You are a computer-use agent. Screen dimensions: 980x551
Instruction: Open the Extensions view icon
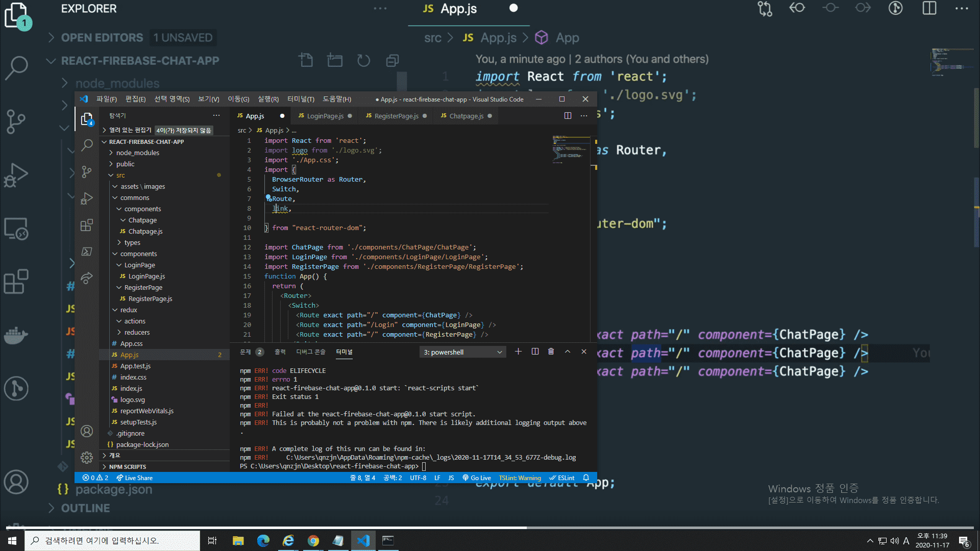pos(87,225)
